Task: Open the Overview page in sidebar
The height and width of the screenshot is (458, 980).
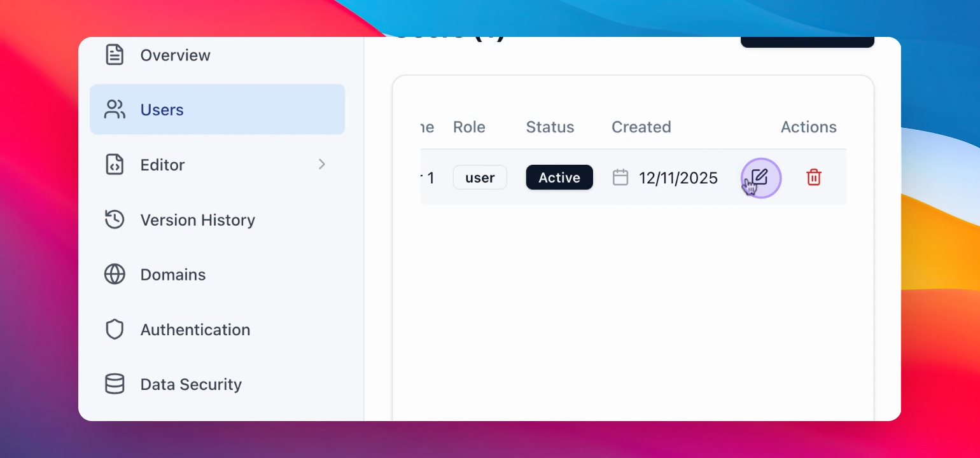Action: [x=217, y=55]
